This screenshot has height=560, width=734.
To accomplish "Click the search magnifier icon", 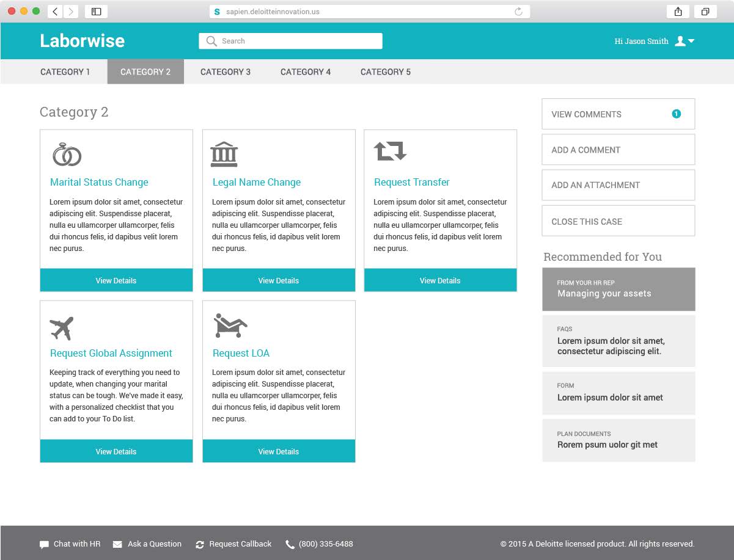I will click(211, 41).
